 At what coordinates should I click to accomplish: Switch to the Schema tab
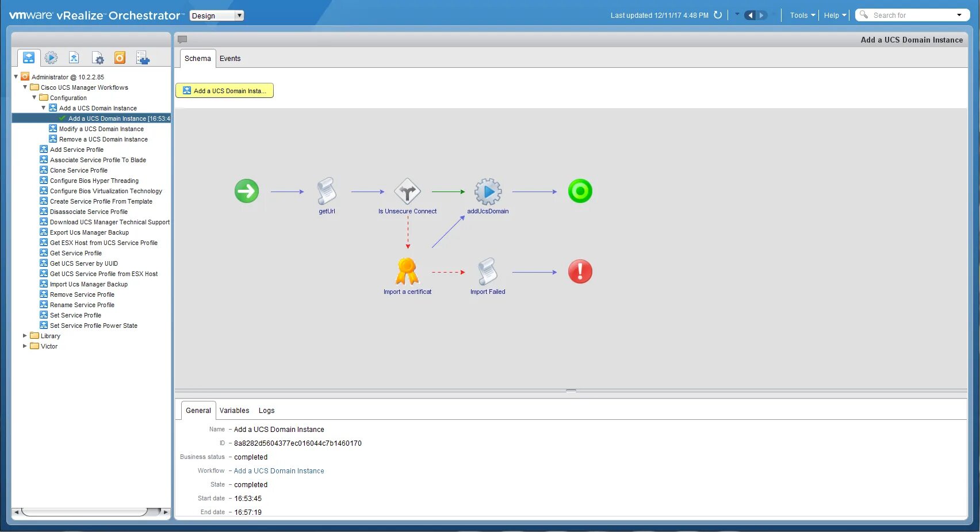click(198, 59)
